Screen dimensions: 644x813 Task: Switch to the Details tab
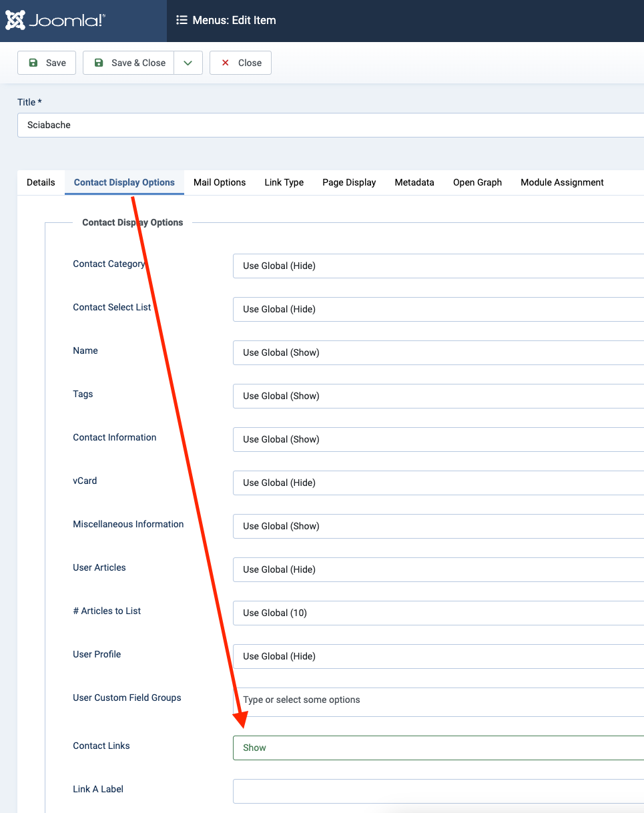pos(41,182)
